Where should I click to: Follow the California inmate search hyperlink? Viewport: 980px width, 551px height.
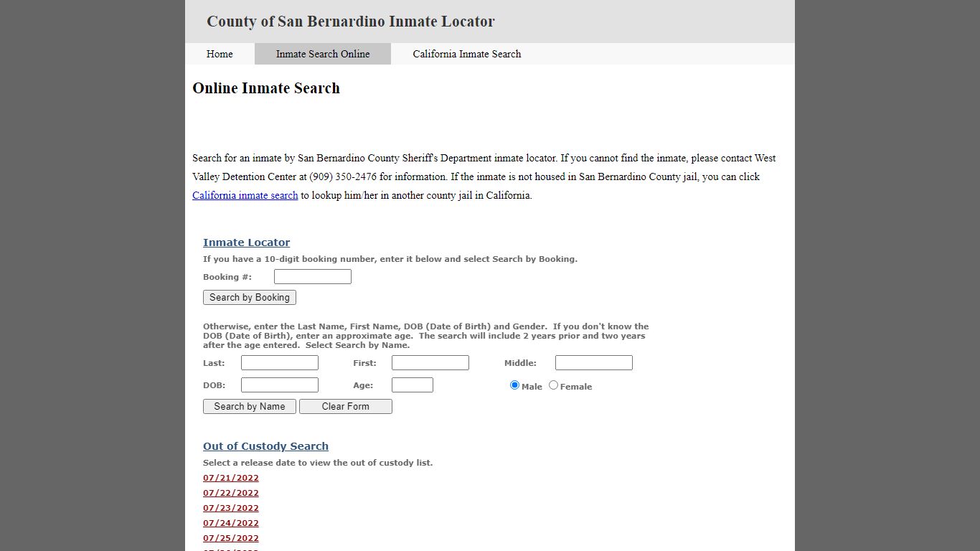tap(245, 195)
